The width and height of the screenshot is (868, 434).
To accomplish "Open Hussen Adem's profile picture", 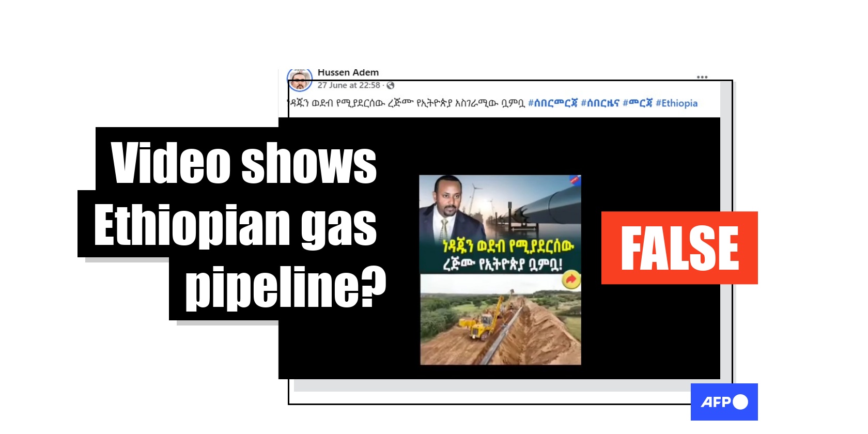I will (300, 79).
